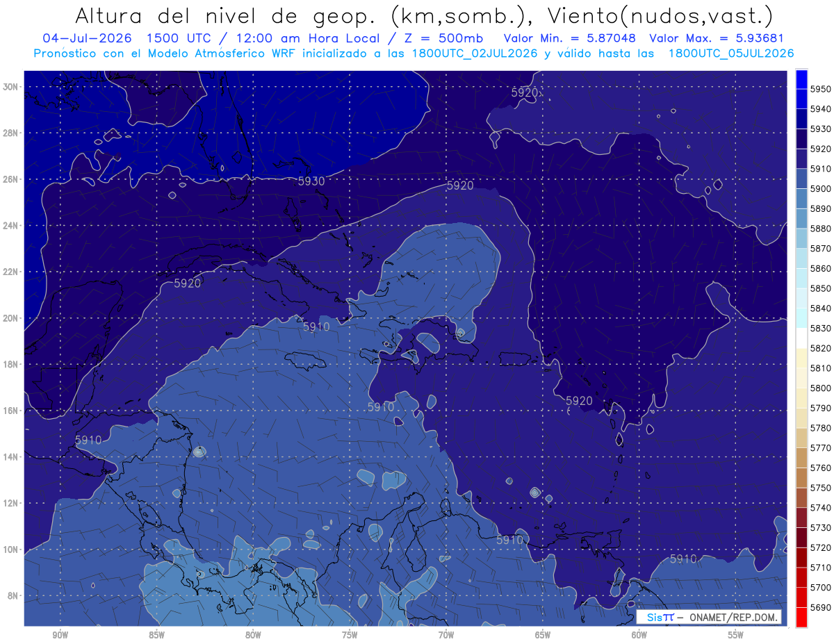Click the '5810' colorbar value
This screenshot has width=834, height=644.
coord(820,368)
